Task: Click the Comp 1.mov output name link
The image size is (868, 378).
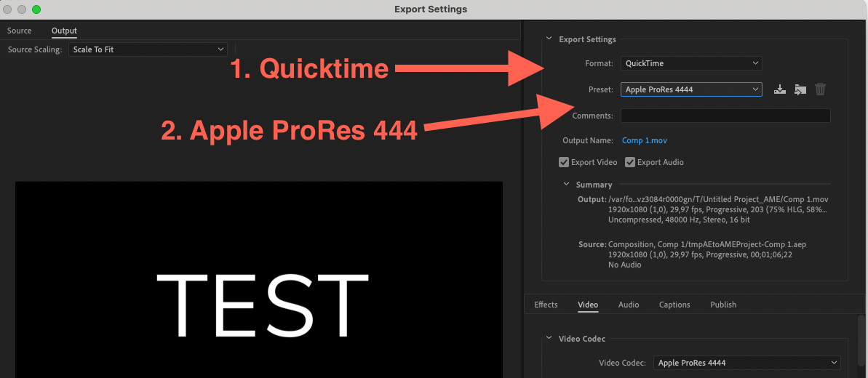Action: click(645, 140)
